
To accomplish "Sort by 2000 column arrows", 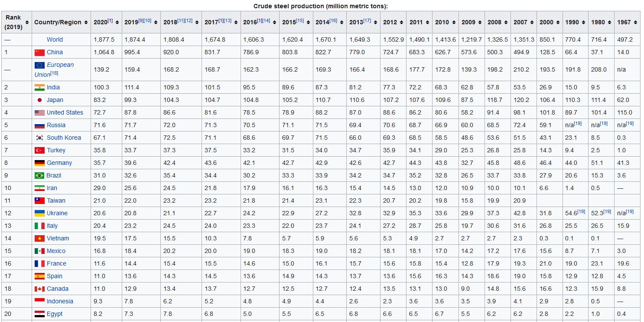I will pyautogui.click(x=557, y=22).
